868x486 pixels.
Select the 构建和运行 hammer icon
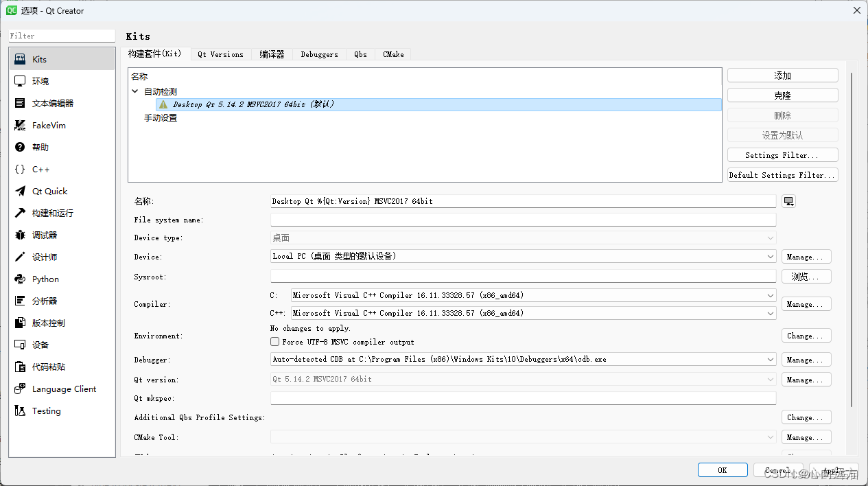(x=20, y=213)
